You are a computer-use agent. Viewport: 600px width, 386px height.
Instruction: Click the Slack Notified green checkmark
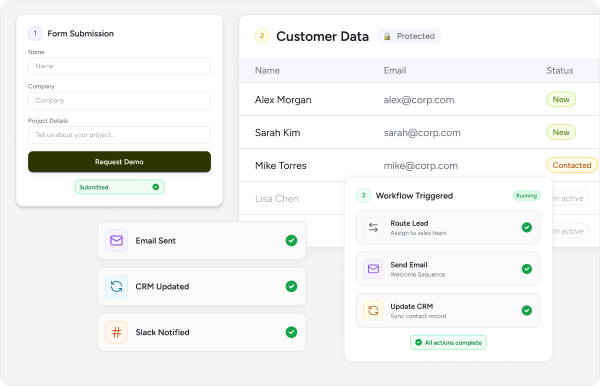click(291, 332)
